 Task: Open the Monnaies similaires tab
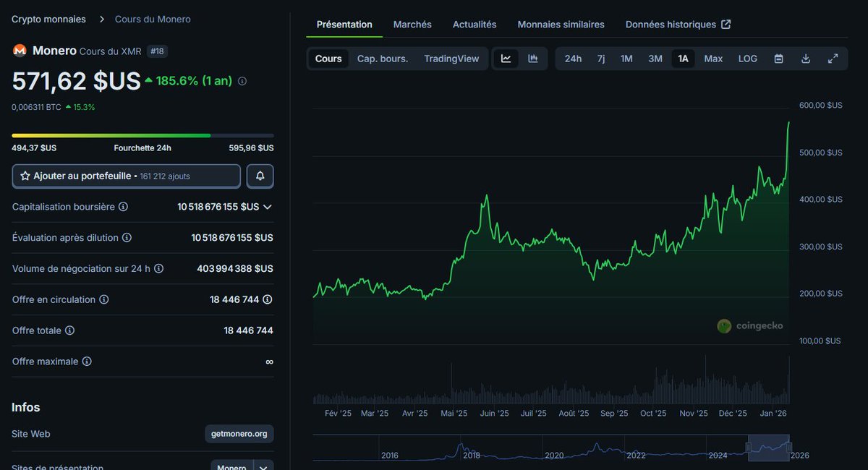[x=561, y=25]
